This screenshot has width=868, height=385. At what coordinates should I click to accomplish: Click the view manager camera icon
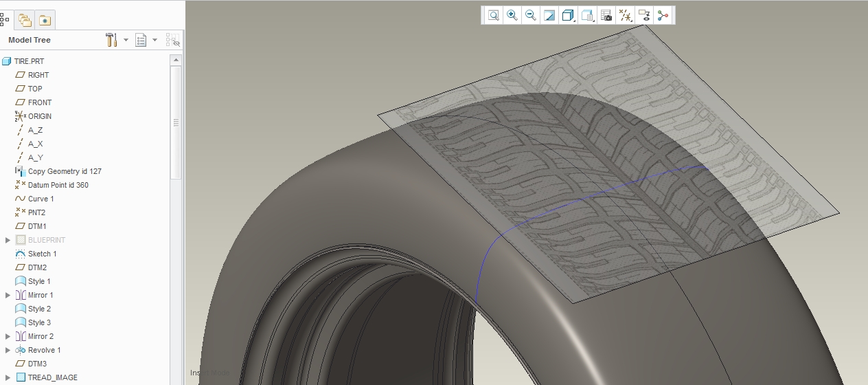606,15
